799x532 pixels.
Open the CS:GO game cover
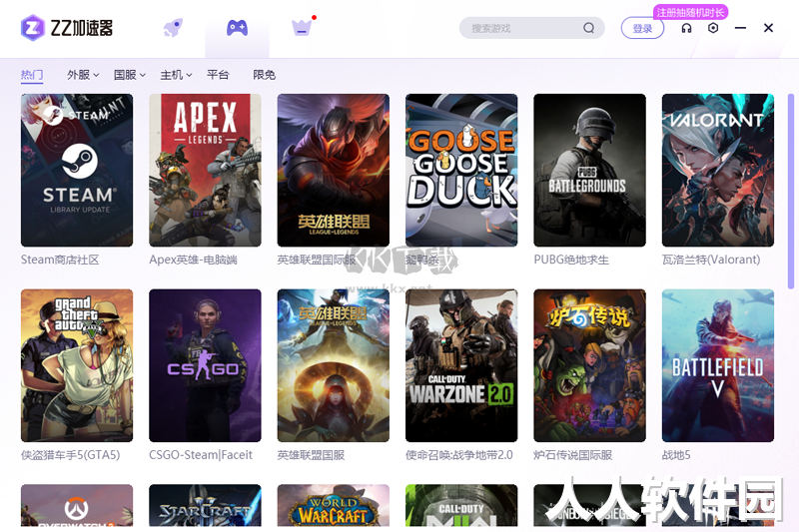point(205,365)
